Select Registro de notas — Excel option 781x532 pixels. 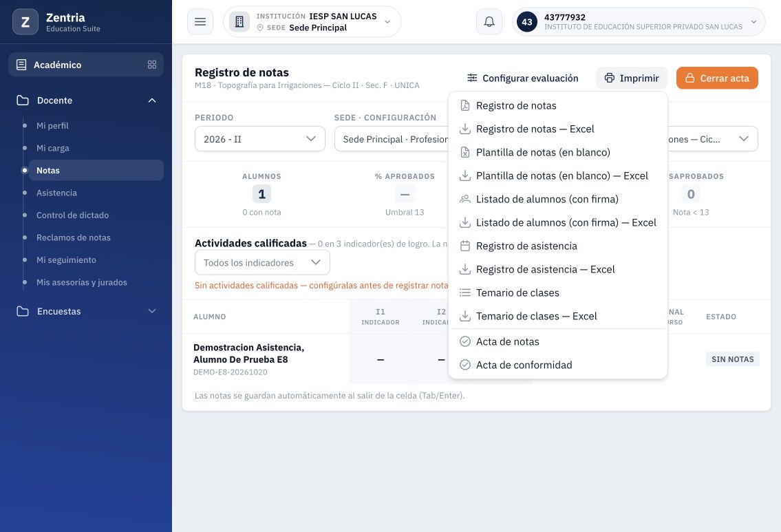558,129
